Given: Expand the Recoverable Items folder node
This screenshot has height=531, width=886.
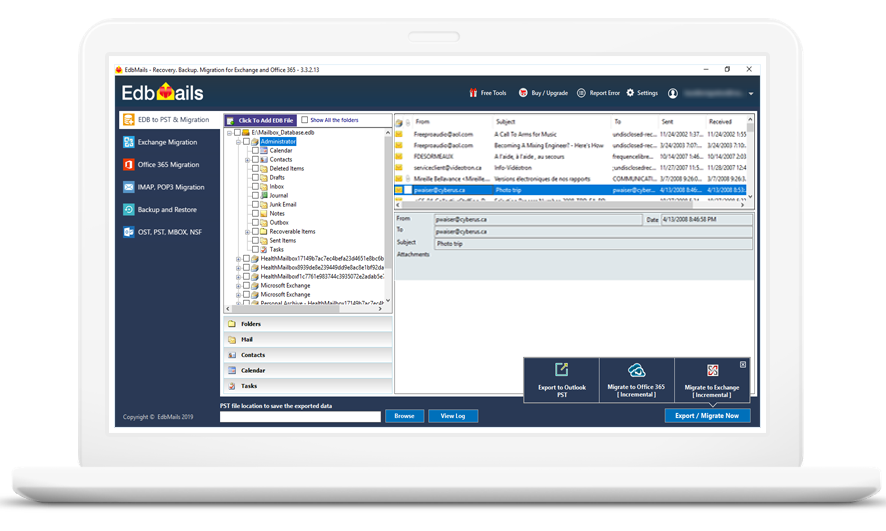Looking at the screenshot, I should [247, 232].
